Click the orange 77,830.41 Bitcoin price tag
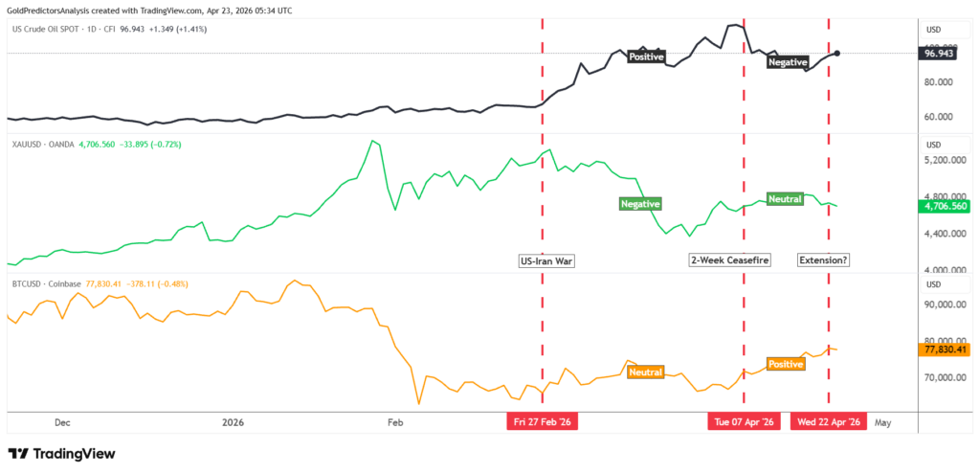Screen dimensions: 980x474 (x=943, y=350)
